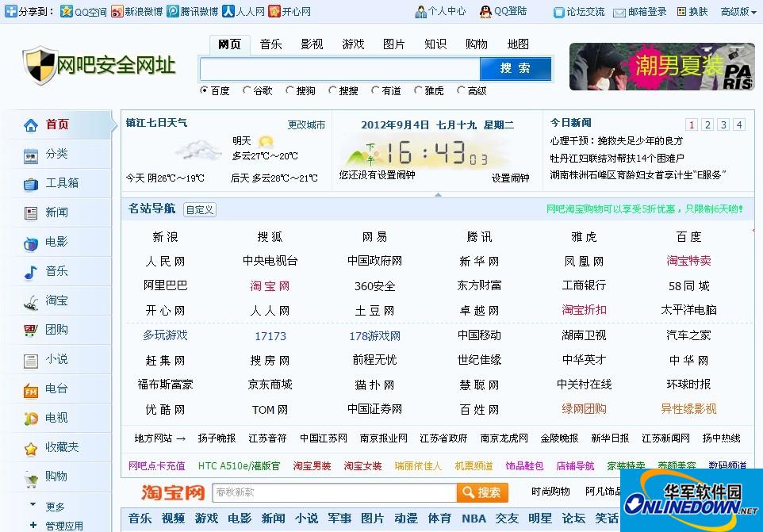Select 高级 search radio button

pos(461,90)
